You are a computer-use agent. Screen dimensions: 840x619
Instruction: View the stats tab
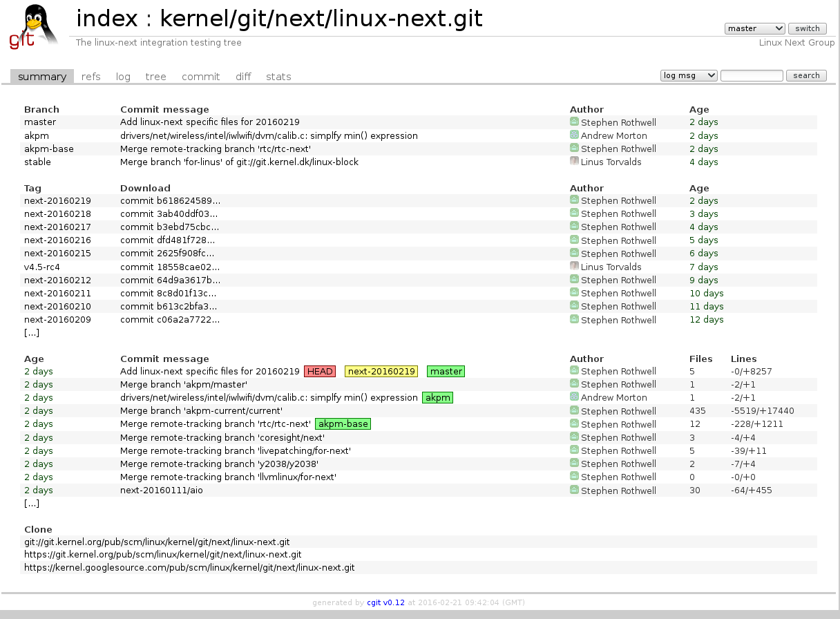point(278,77)
